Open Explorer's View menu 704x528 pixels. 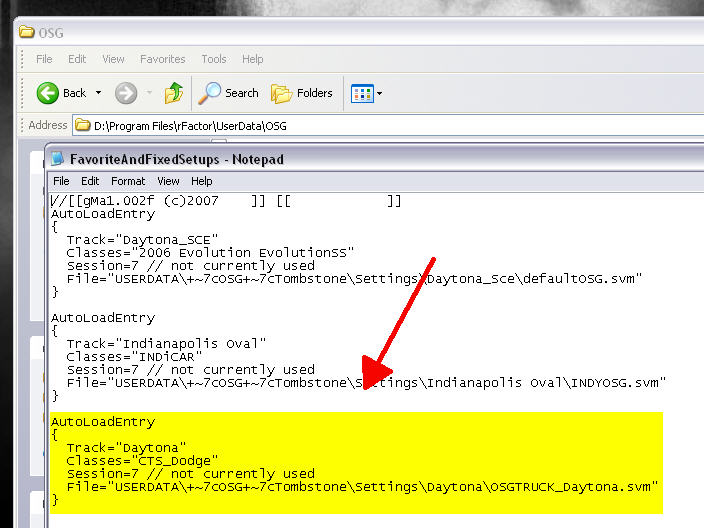click(x=113, y=59)
